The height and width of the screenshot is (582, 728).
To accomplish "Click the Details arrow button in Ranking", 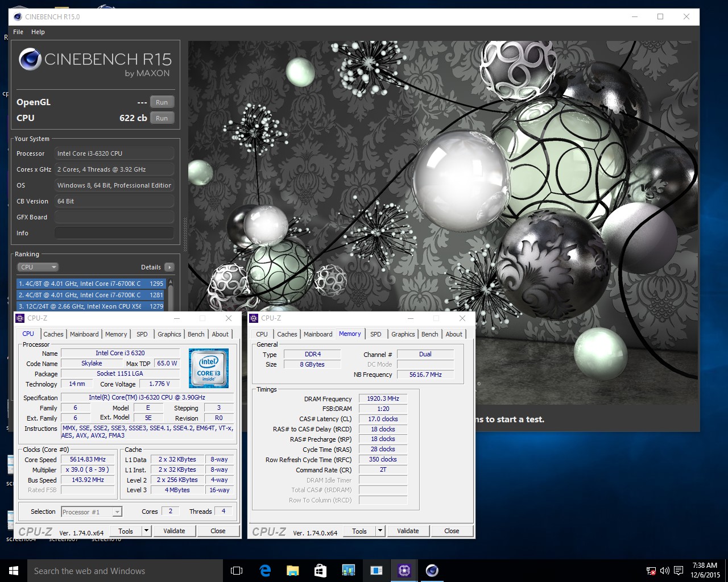I will [169, 267].
